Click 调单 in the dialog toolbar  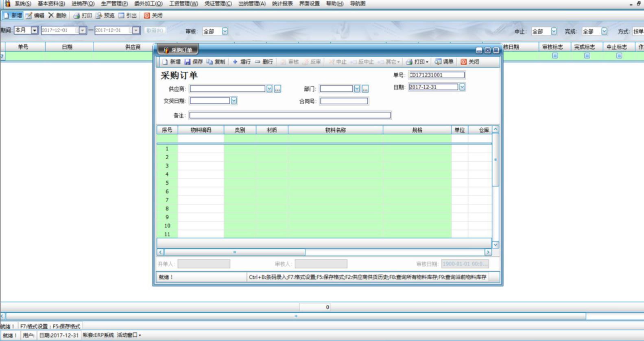(444, 62)
